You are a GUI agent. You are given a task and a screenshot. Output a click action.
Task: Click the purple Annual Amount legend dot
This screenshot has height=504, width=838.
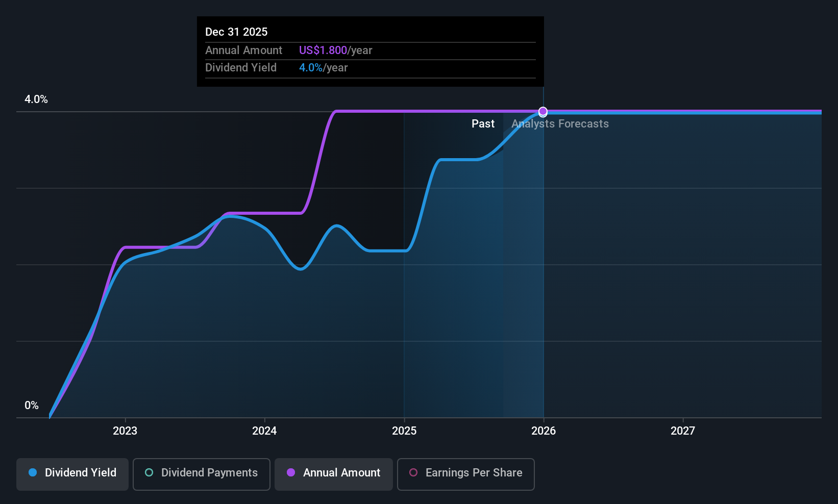pyautogui.click(x=291, y=473)
